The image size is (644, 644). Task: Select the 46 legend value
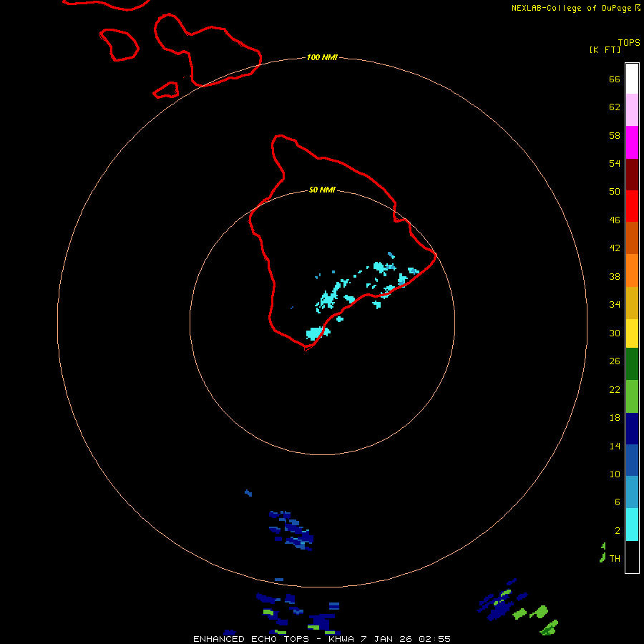pyautogui.click(x=615, y=220)
